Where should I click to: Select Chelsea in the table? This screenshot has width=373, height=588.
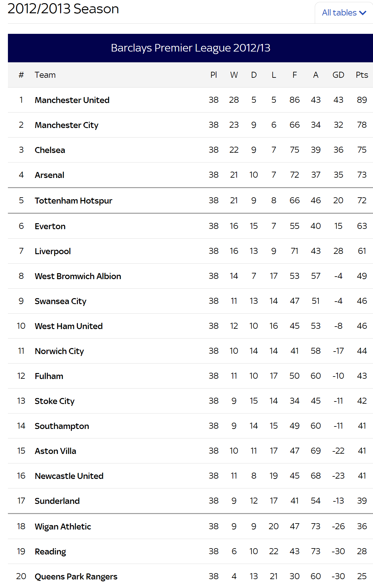[x=50, y=150]
